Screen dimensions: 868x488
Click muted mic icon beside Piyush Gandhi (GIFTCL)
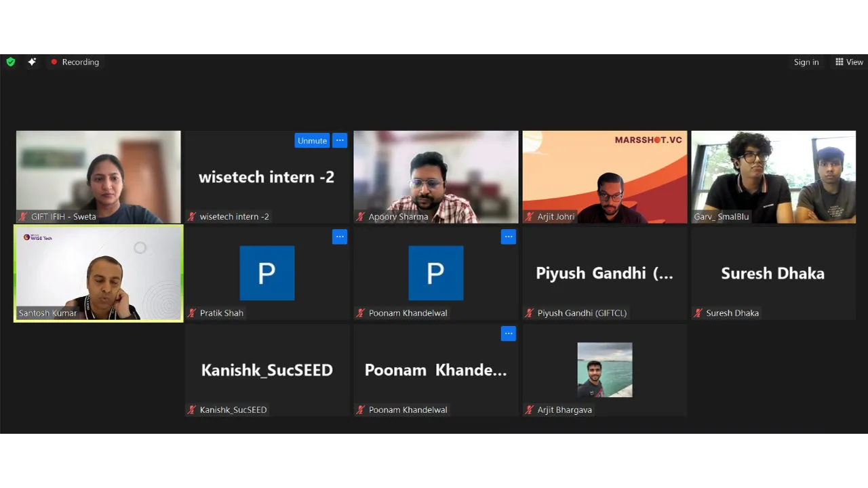coord(530,313)
